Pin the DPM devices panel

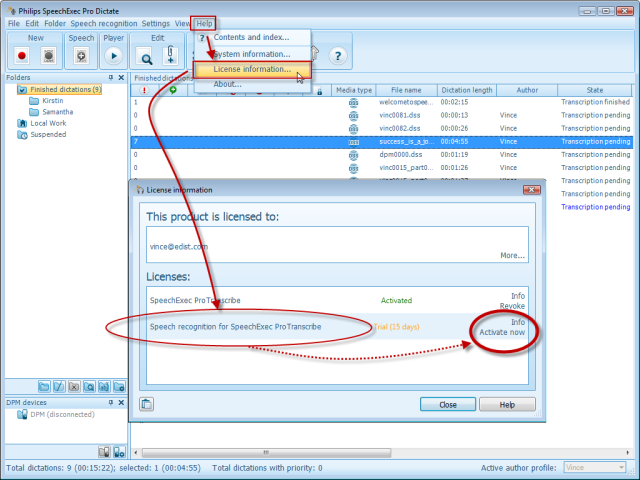111,402
